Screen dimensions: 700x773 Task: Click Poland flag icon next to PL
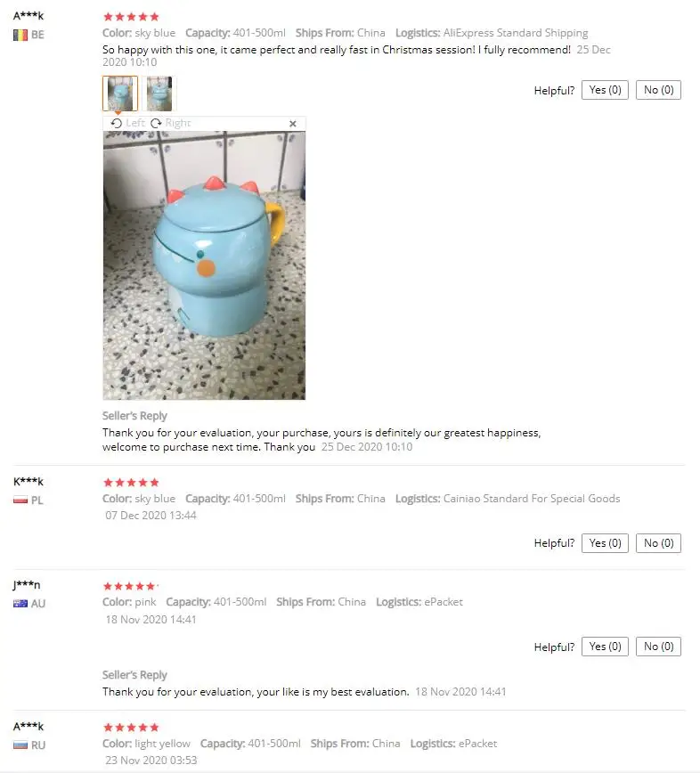(20, 500)
